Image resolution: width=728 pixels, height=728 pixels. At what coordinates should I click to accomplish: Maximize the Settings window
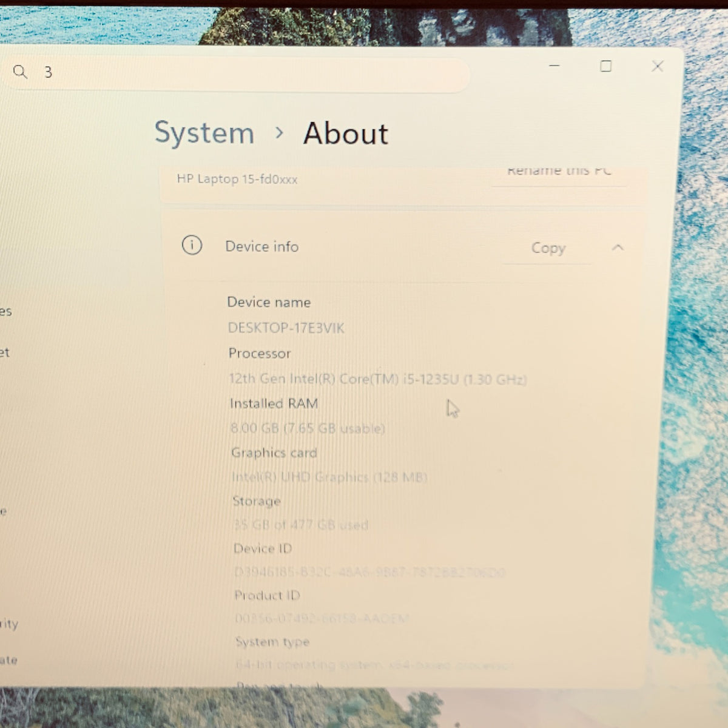point(605,66)
